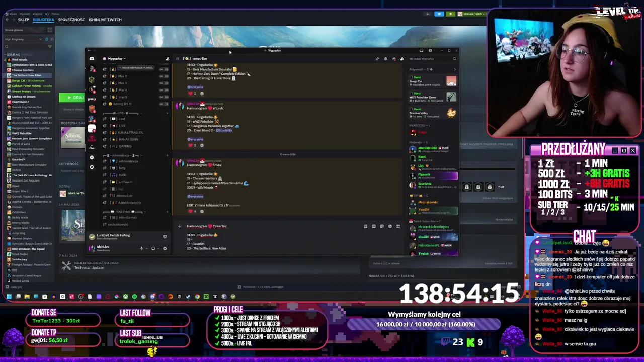Select member Mroziakowski in member list
Image resolution: width=644 pixels, height=362 pixels.
click(x=433, y=202)
